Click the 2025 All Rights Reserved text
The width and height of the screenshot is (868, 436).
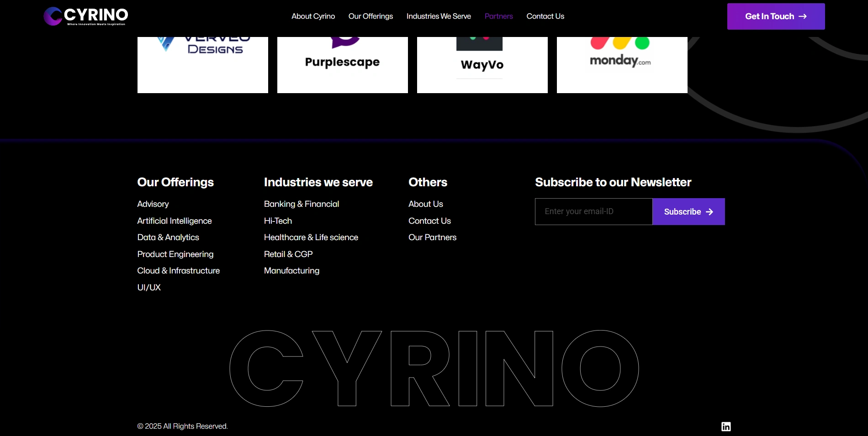[x=183, y=426]
